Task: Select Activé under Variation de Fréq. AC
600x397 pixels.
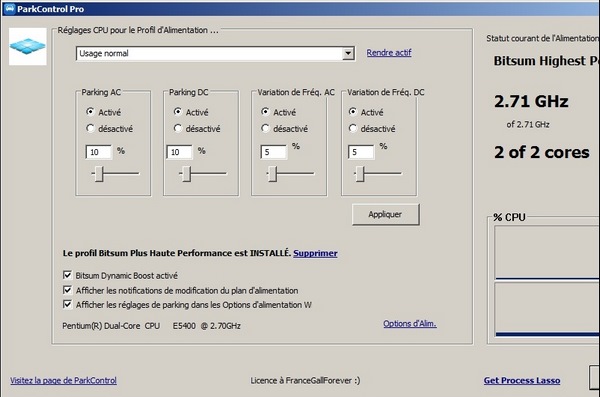Action: tap(265, 112)
